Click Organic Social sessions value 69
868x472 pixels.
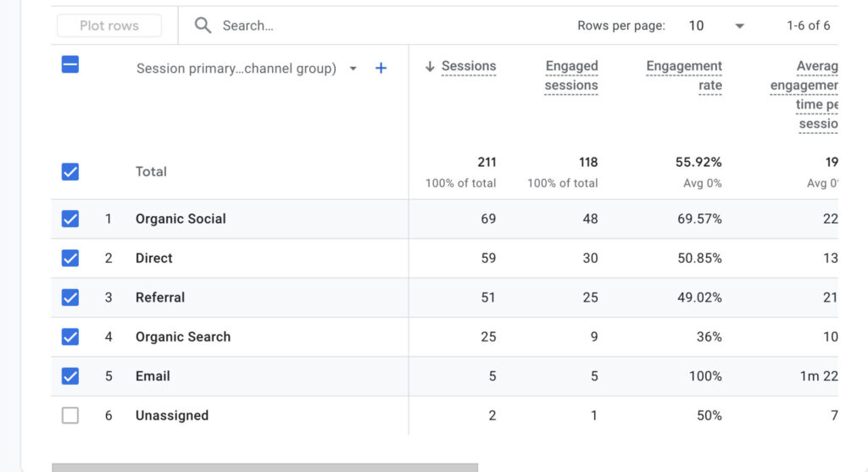(488, 219)
